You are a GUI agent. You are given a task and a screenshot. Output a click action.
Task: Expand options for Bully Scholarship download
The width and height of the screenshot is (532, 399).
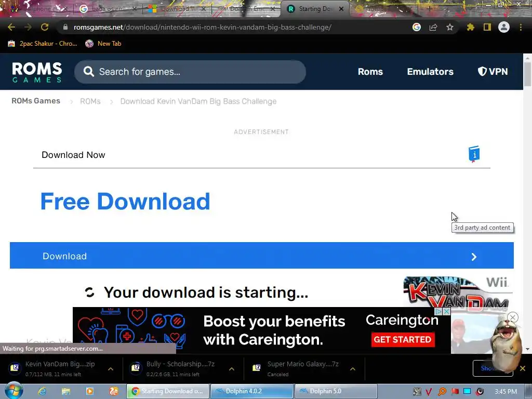pyautogui.click(x=232, y=369)
